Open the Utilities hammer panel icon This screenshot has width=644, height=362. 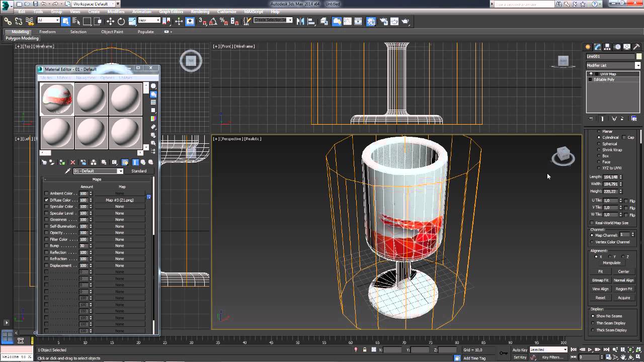click(x=636, y=47)
